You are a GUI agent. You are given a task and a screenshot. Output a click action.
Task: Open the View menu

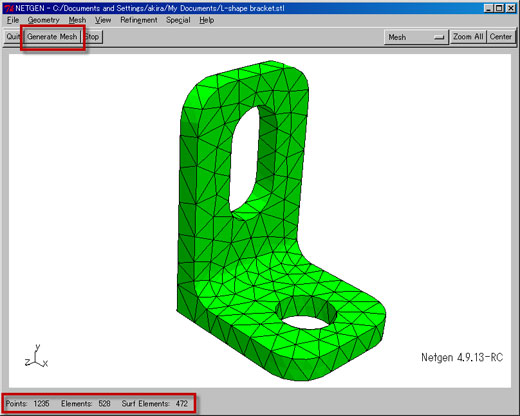tap(103, 20)
